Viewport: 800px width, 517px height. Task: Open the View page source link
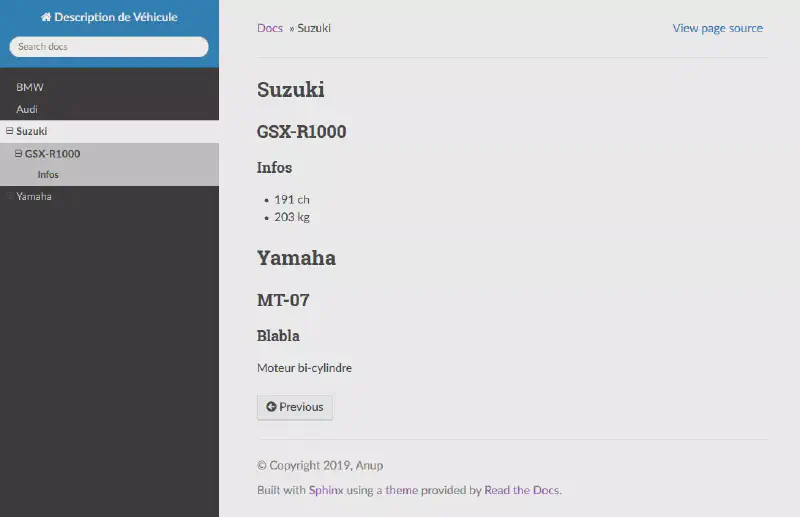click(717, 28)
